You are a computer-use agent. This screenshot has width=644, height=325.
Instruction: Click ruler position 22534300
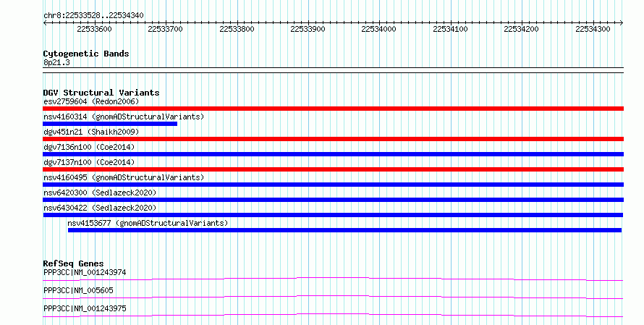pyautogui.click(x=593, y=29)
